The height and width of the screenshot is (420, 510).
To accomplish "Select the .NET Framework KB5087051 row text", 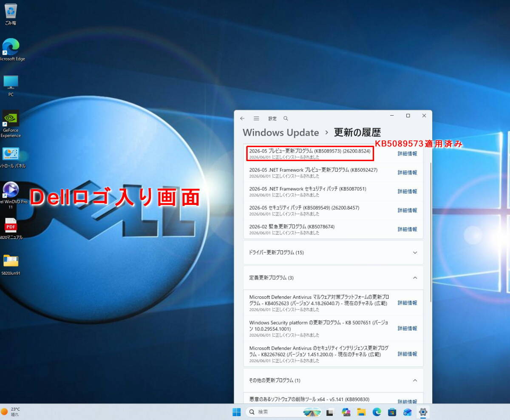I will (307, 189).
